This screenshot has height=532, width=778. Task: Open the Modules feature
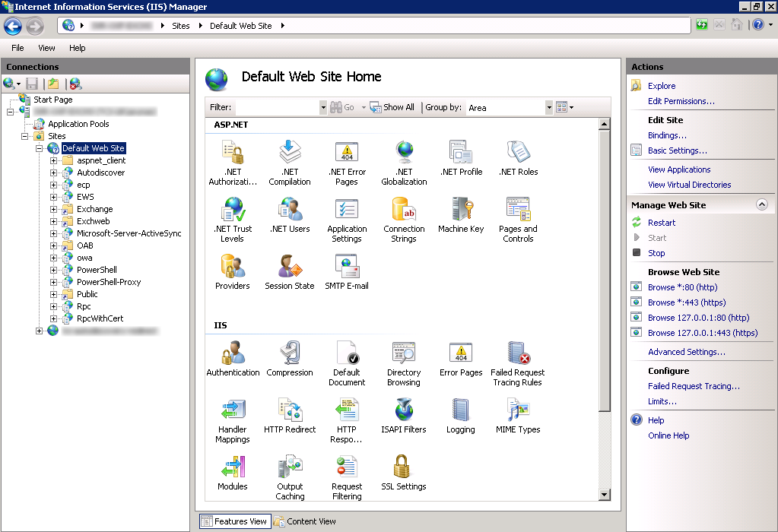pyautogui.click(x=232, y=473)
